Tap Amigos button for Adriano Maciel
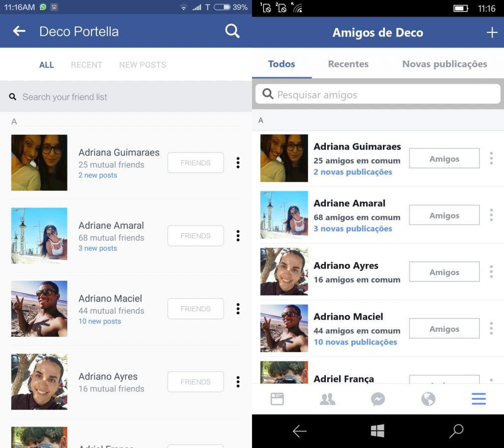The image size is (504, 448). [444, 328]
